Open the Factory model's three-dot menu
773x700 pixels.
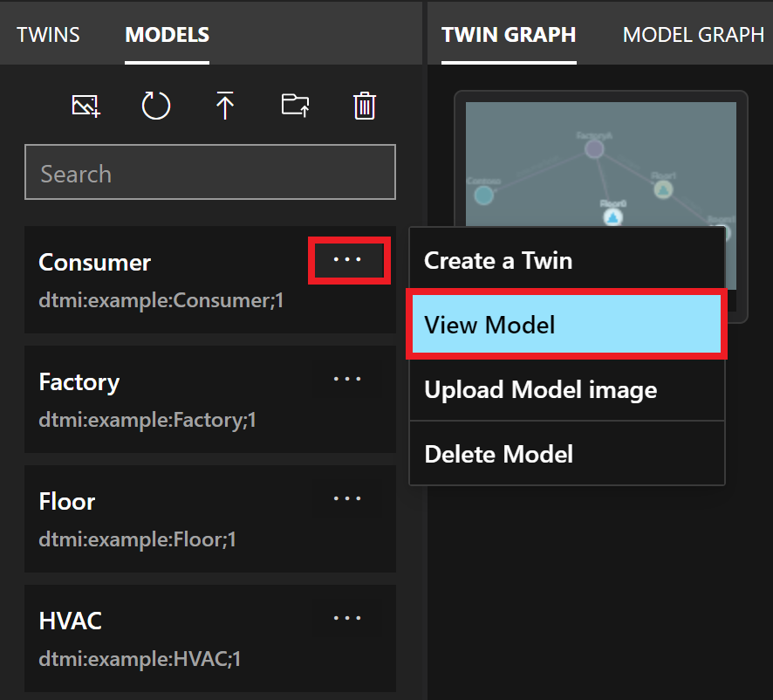point(348,380)
